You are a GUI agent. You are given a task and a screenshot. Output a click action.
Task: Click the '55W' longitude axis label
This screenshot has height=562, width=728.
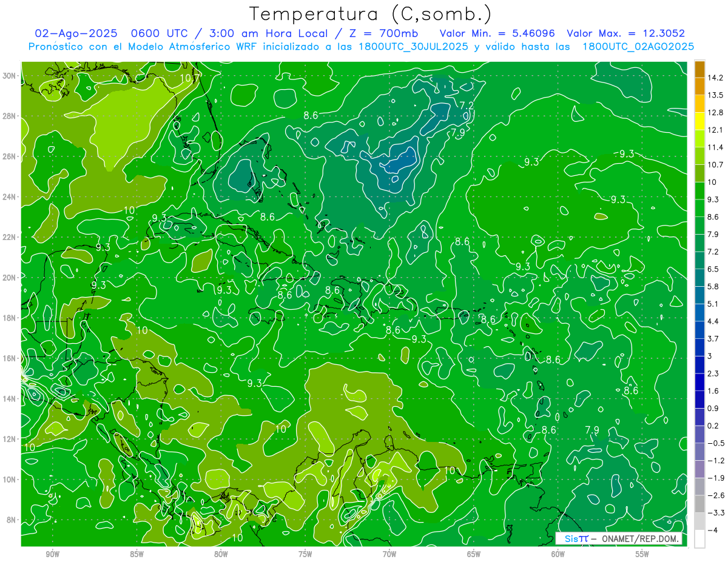pyautogui.click(x=642, y=554)
